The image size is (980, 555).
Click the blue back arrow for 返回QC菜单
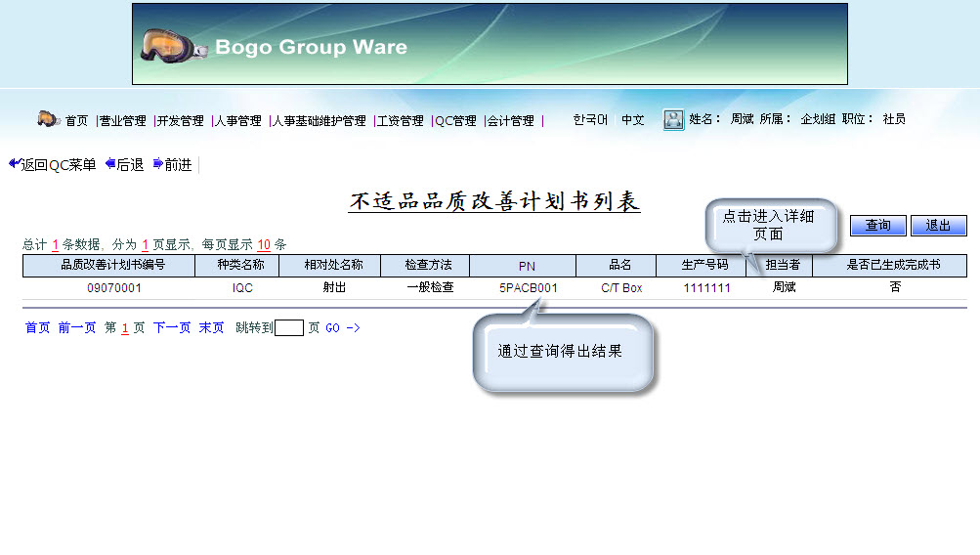tap(14, 164)
